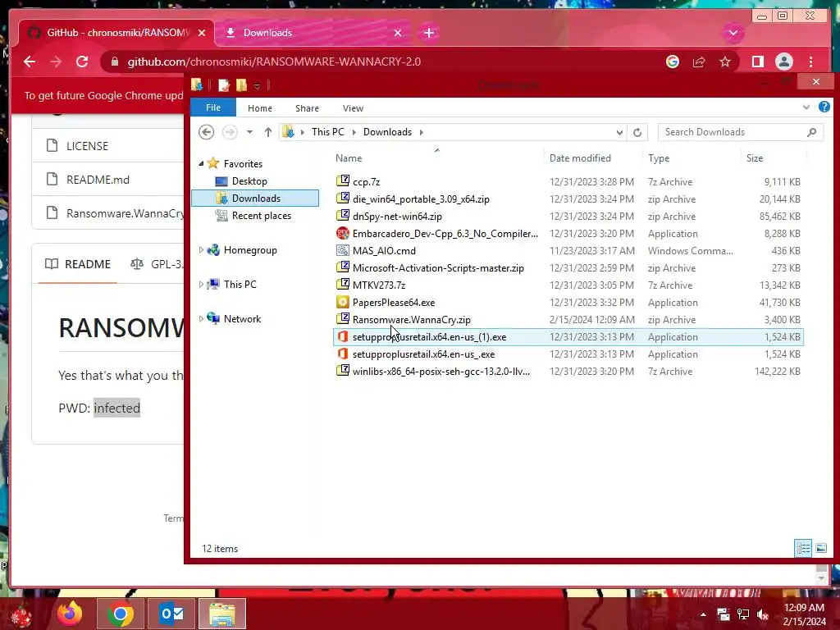Close the Downloads tab in Chrome
840x630 pixels.
click(398, 33)
